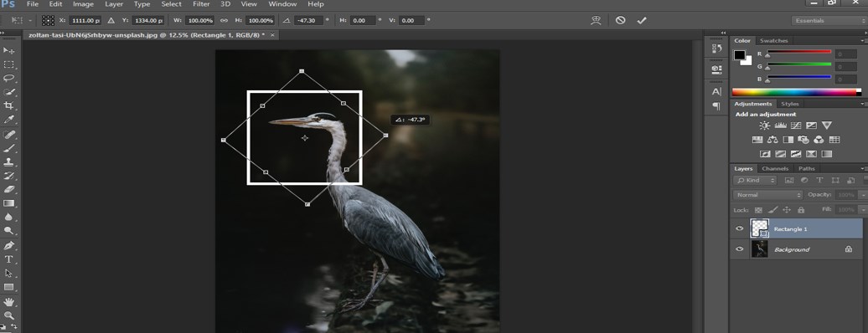Select the Quick Selection tool

point(9,92)
